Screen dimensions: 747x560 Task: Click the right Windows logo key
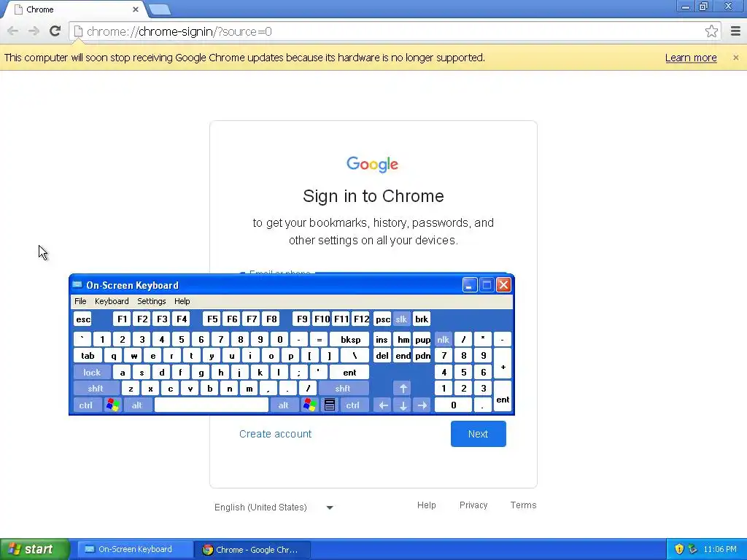(x=309, y=405)
